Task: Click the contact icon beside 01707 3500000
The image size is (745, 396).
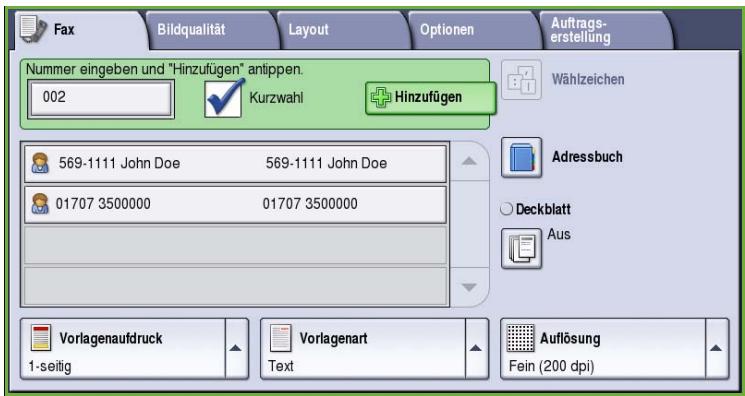Action: [40, 203]
